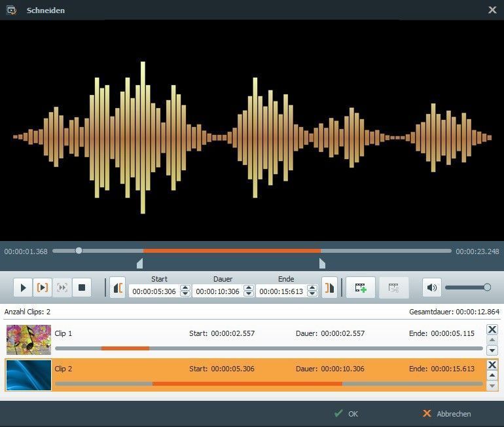
Task: Click the volume slider handle
Action: [487, 287]
